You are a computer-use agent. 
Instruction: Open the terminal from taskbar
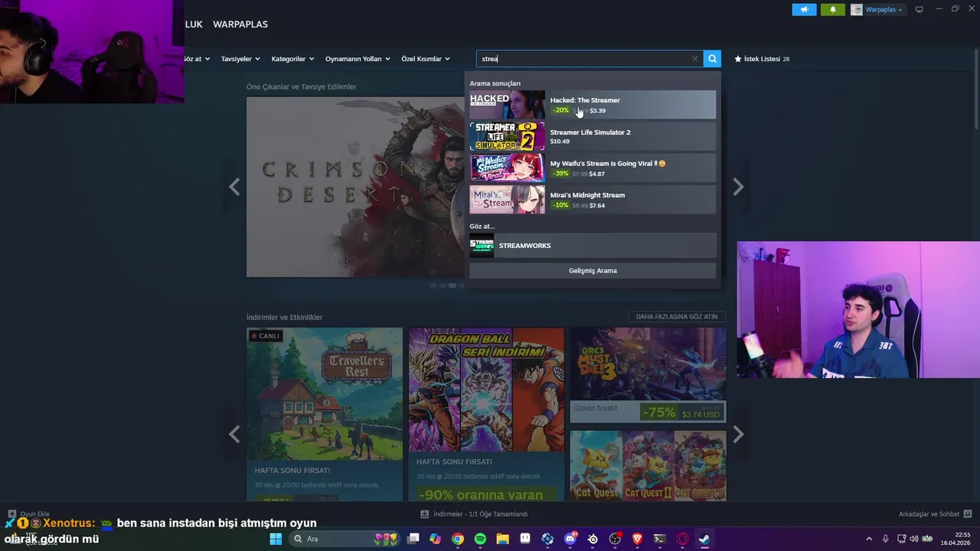click(x=659, y=539)
